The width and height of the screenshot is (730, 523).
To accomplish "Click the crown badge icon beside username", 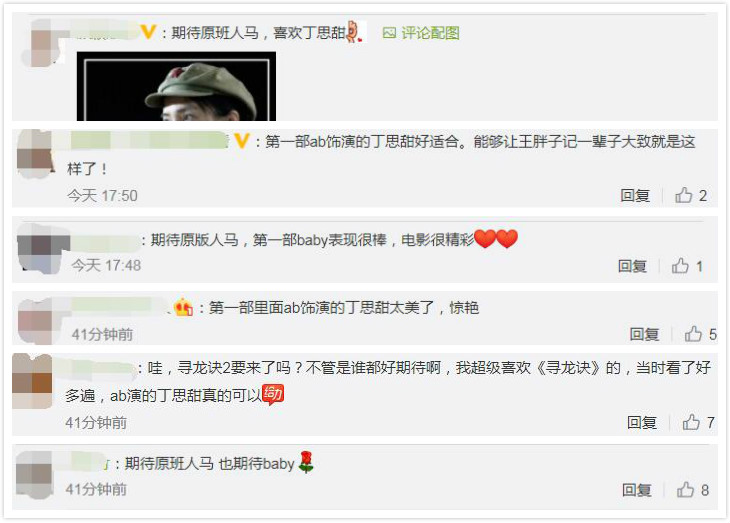I will coord(183,307).
